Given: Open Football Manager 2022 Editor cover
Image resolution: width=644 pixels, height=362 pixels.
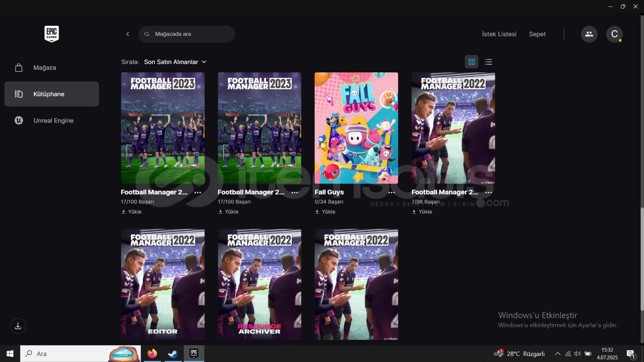Looking at the screenshot, I should pos(163,284).
